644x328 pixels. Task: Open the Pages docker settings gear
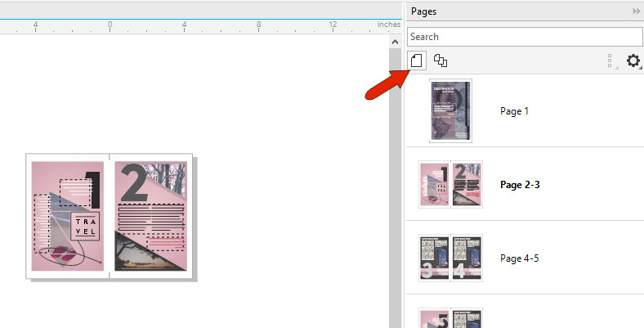[633, 61]
